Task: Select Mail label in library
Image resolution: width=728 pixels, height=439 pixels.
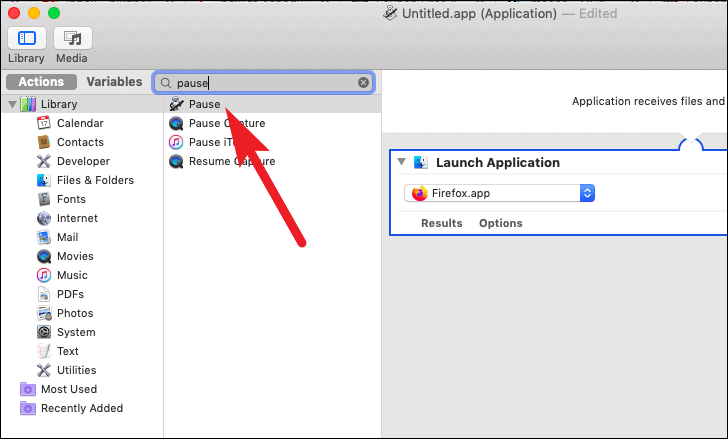Action: [67, 237]
